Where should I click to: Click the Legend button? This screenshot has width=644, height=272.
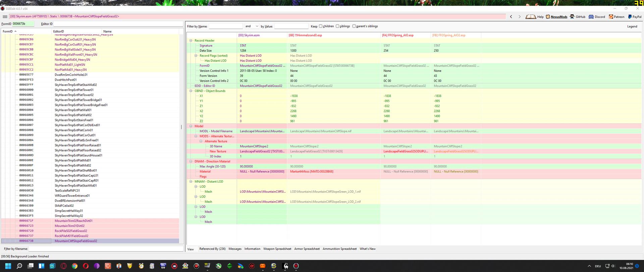click(x=632, y=27)
